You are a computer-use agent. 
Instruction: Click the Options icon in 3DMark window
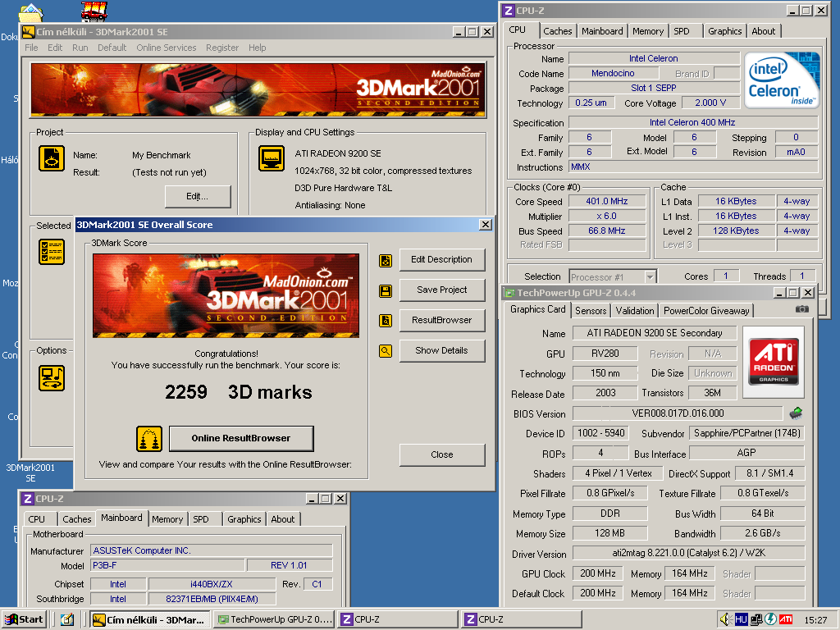[52, 377]
